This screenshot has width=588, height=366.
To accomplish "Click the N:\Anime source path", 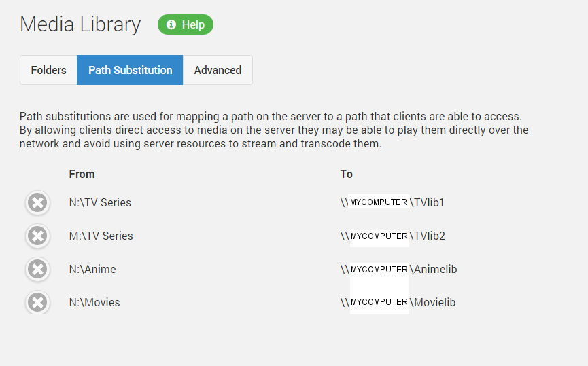I will (x=92, y=269).
